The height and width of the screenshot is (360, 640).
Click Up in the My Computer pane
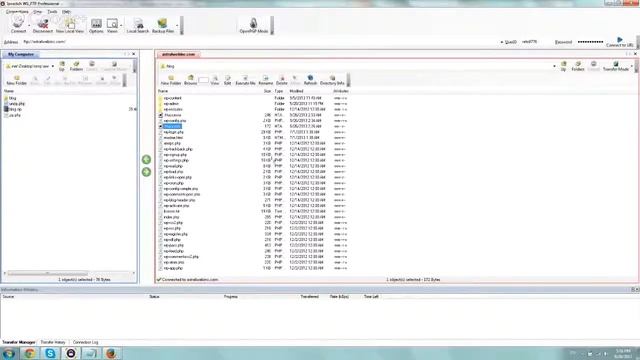[x=62, y=66]
